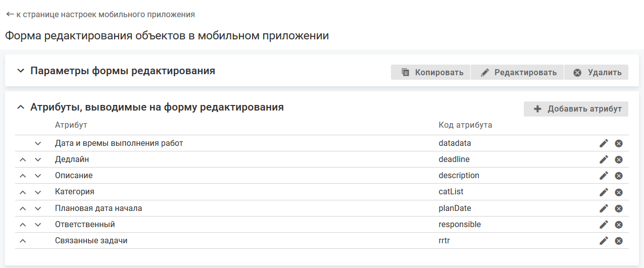Click the pencil icon for datadata row

604,143
